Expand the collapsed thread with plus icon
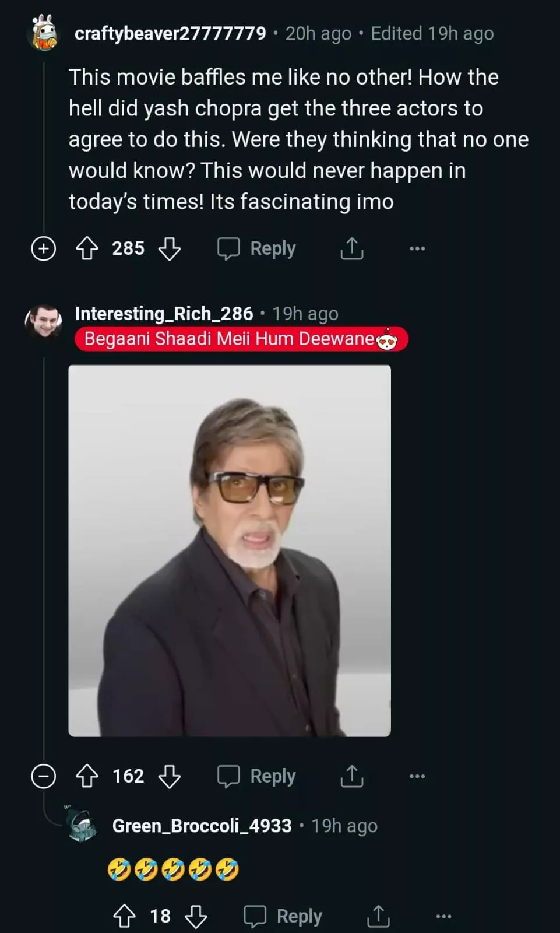This screenshot has width=560, height=933. pos(43,248)
